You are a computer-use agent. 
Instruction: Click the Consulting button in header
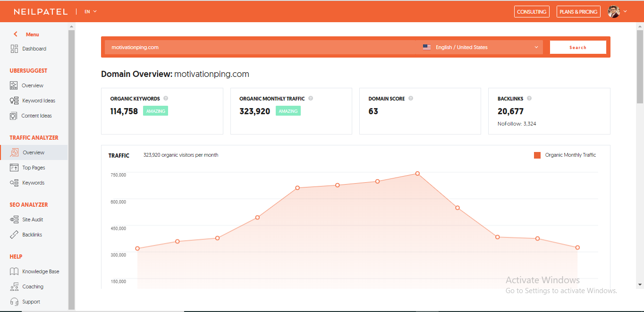tap(532, 12)
